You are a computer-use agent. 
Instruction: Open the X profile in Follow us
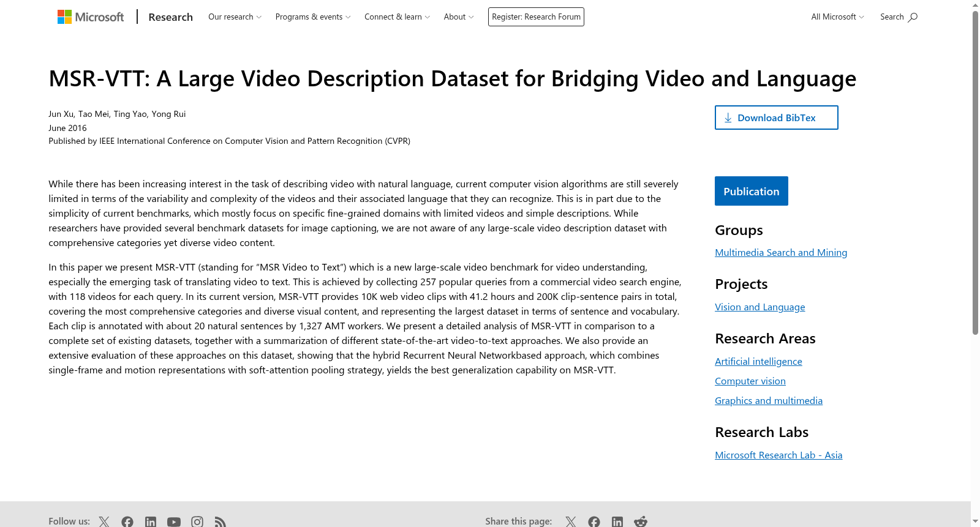[104, 521]
